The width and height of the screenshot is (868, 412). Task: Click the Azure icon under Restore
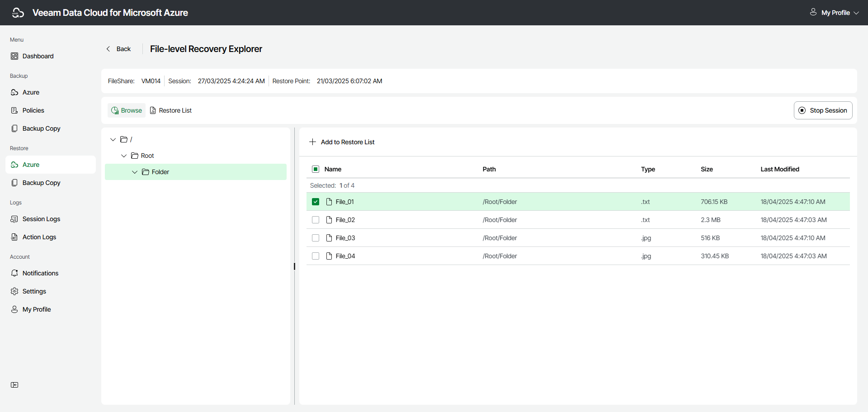[x=14, y=165]
